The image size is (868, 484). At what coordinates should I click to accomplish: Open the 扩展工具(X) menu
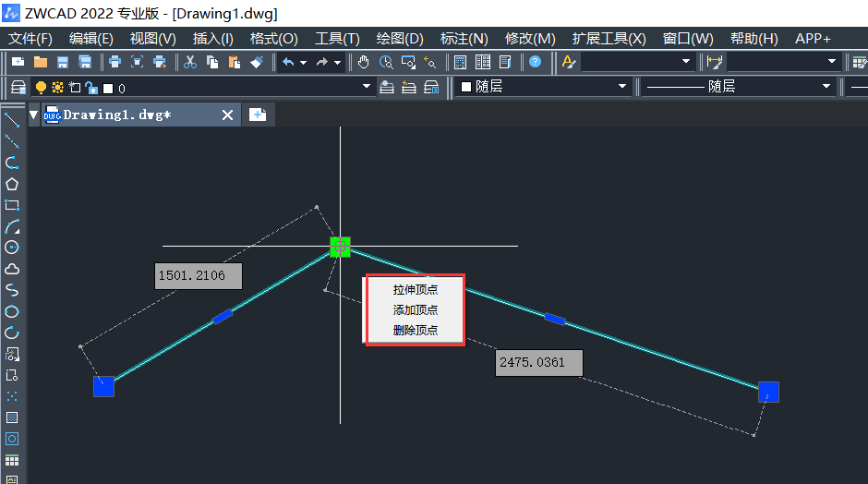coord(609,39)
